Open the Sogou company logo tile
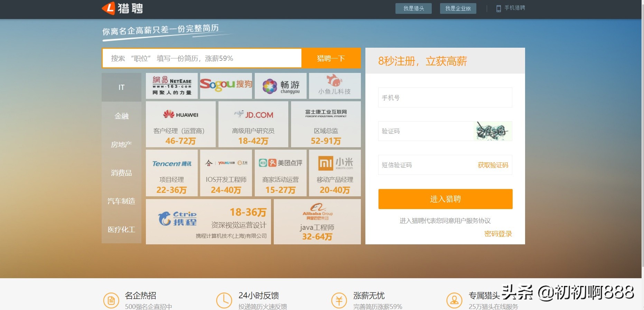The width and height of the screenshot is (644, 310). click(x=226, y=86)
